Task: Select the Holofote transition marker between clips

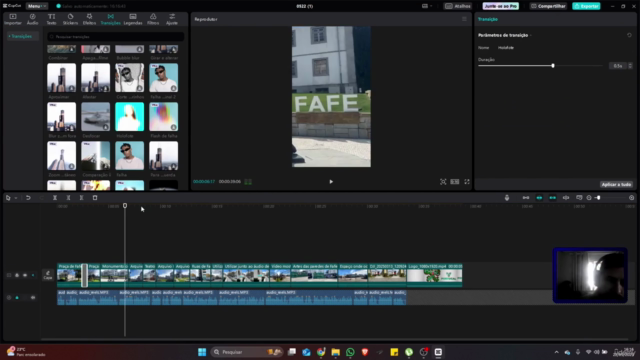Action: [x=84, y=275]
